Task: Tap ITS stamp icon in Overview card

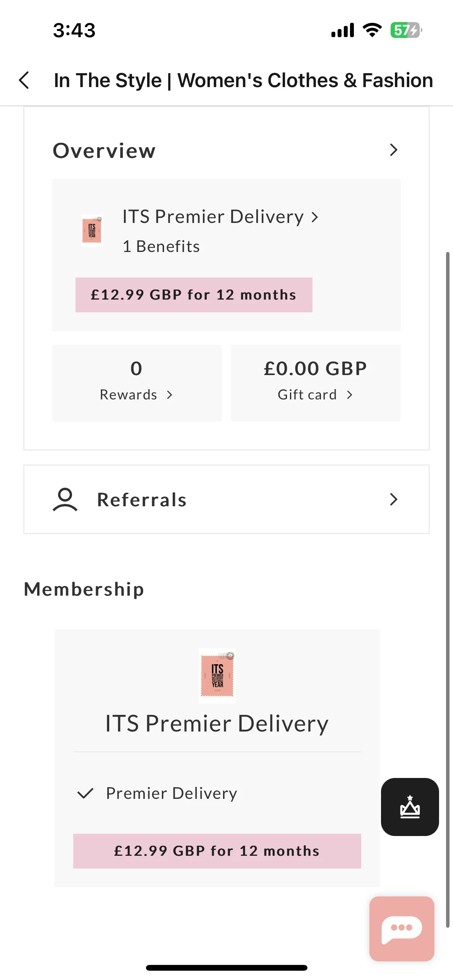Action: point(92,230)
